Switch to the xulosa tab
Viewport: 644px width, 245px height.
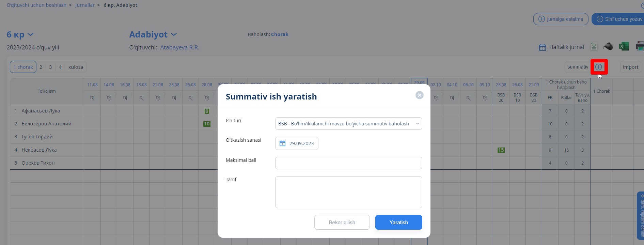click(x=76, y=67)
